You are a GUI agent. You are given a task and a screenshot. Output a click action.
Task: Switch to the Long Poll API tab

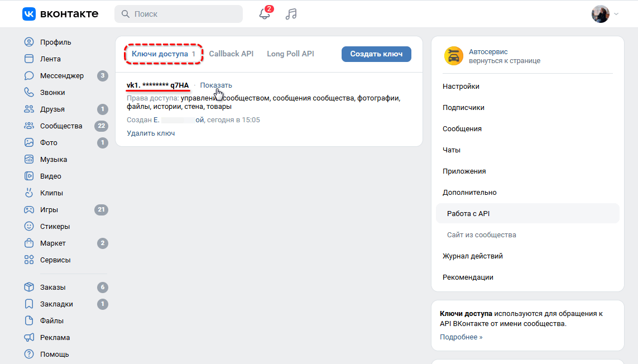(x=290, y=54)
